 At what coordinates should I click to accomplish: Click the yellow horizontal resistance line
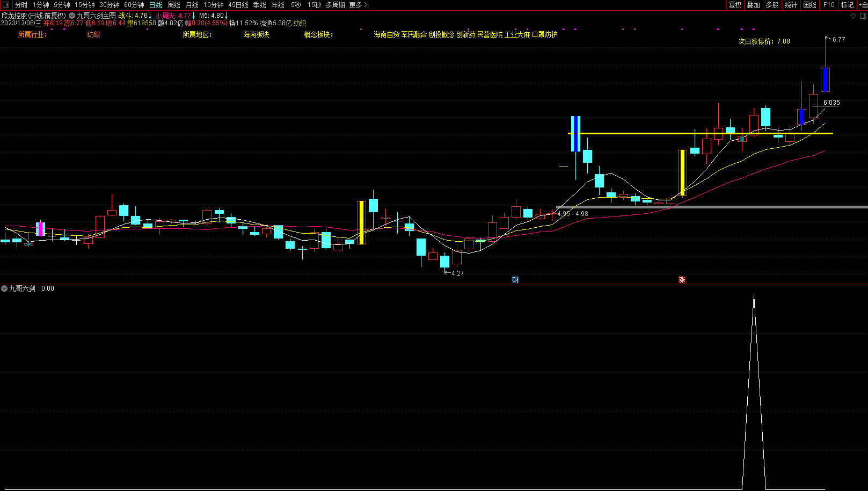point(701,133)
